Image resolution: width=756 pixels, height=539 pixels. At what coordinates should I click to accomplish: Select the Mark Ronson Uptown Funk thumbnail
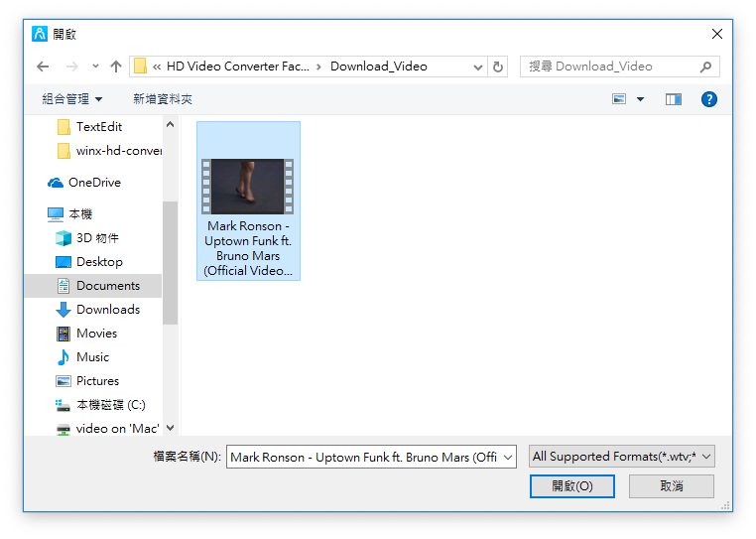pos(248,187)
